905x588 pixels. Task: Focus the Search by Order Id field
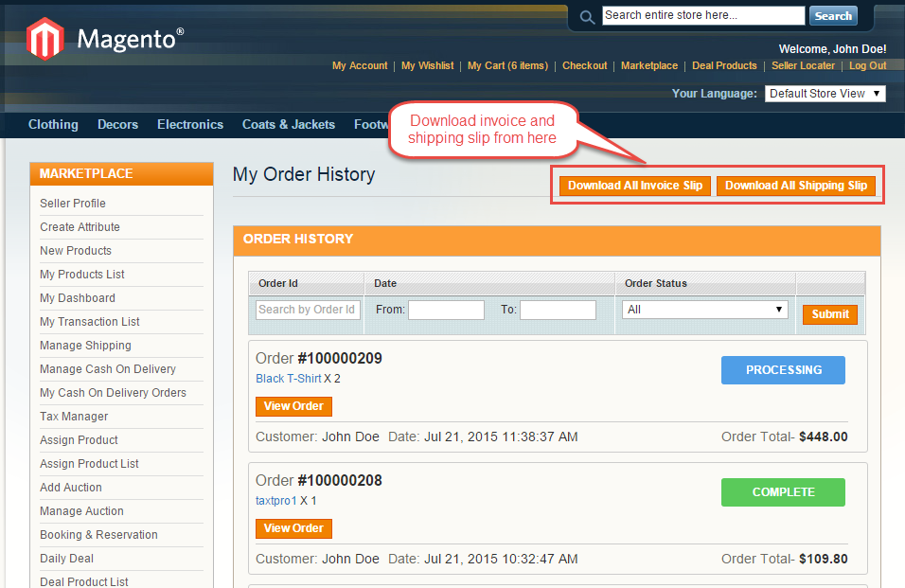pyautogui.click(x=308, y=310)
